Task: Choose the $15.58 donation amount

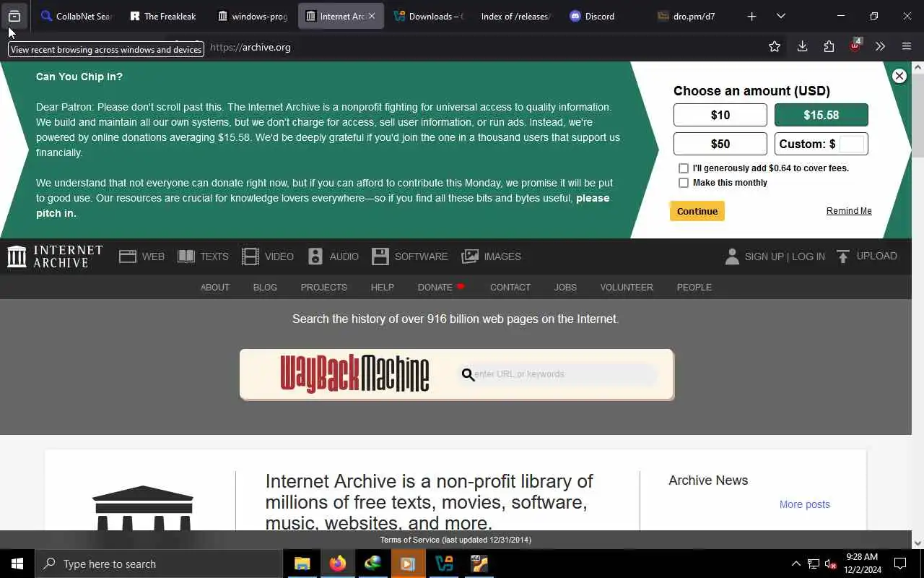Action: (821, 115)
